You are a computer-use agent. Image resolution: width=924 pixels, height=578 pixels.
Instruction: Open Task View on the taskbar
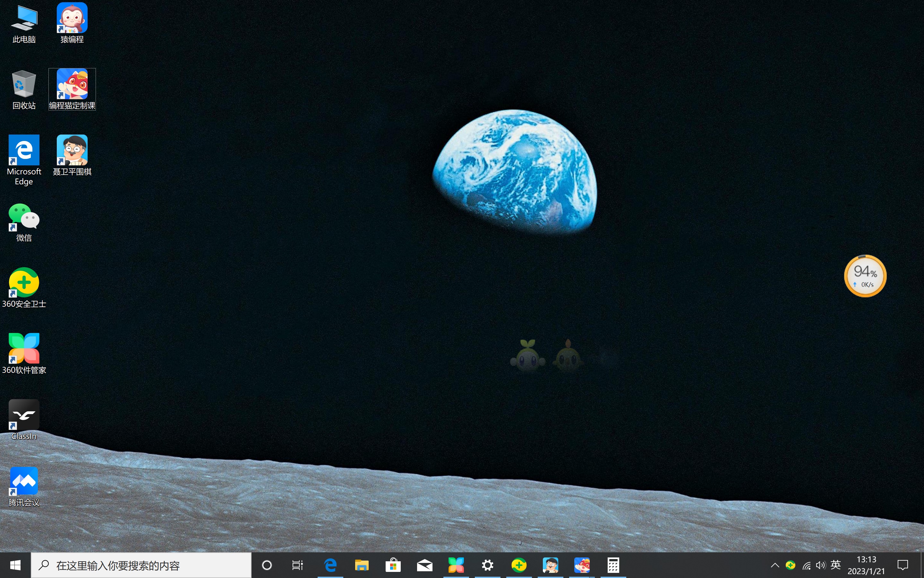297,565
